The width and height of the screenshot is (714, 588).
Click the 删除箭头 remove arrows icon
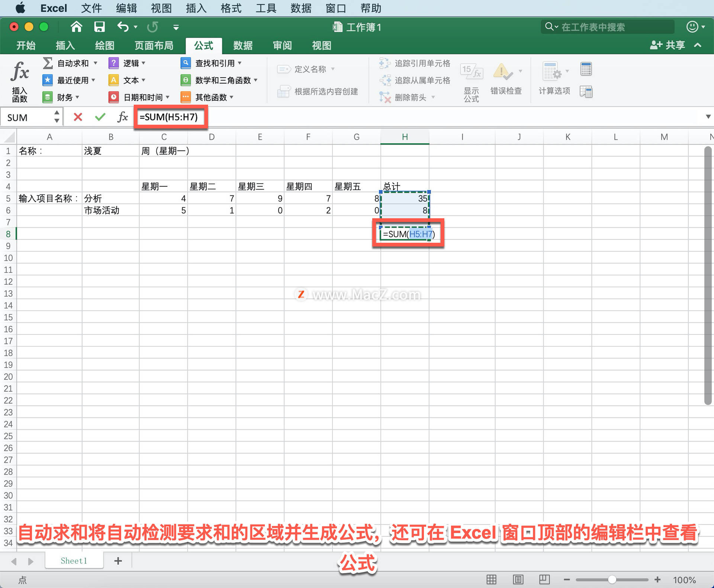coord(386,97)
